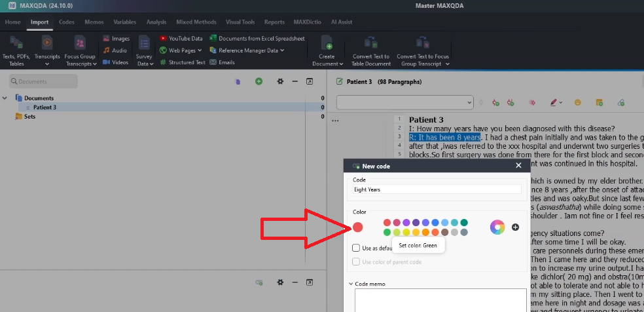Collapse the Documents tree node
The height and width of the screenshot is (312, 644).
(x=5, y=98)
